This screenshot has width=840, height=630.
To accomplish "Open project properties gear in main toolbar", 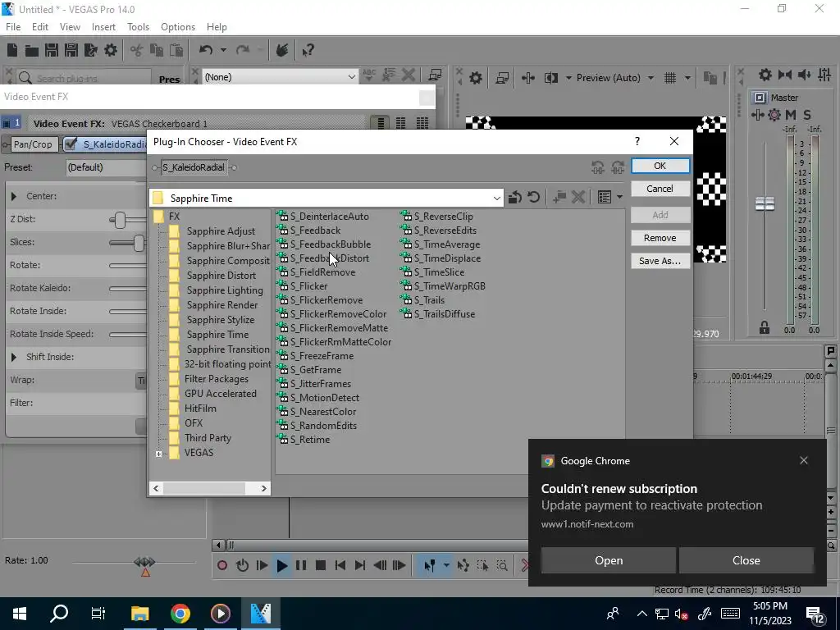I will (111, 50).
